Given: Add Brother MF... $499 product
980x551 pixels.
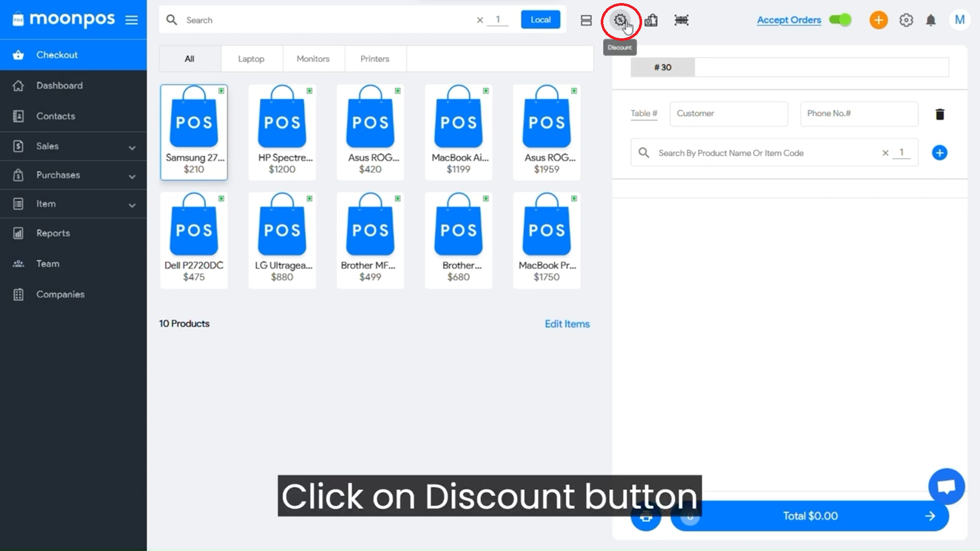Looking at the screenshot, I should tap(371, 240).
